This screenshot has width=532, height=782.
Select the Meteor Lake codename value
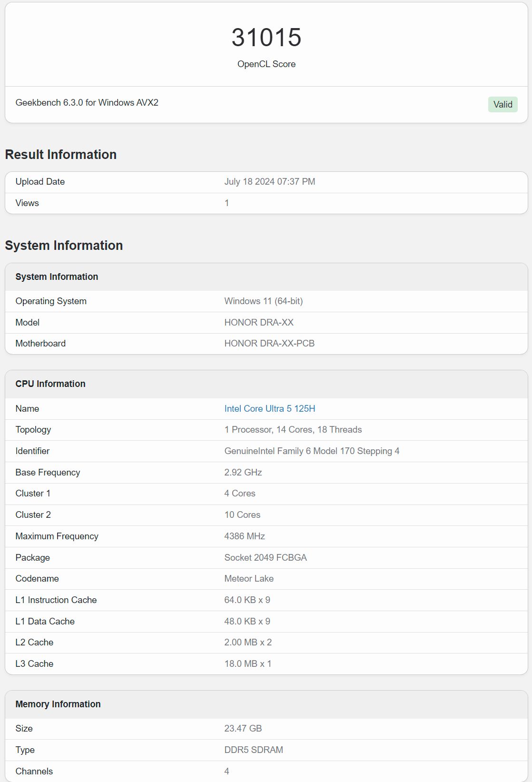248,578
